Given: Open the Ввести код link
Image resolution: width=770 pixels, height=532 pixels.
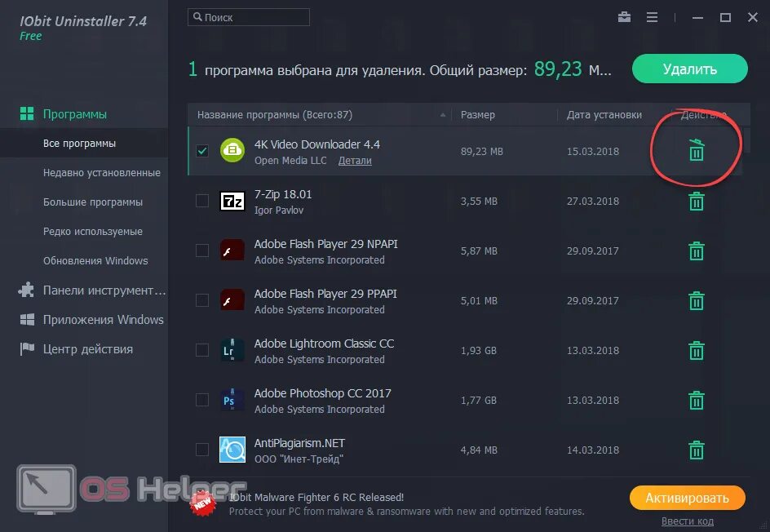Looking at the screenshot, I should point(687,521).
